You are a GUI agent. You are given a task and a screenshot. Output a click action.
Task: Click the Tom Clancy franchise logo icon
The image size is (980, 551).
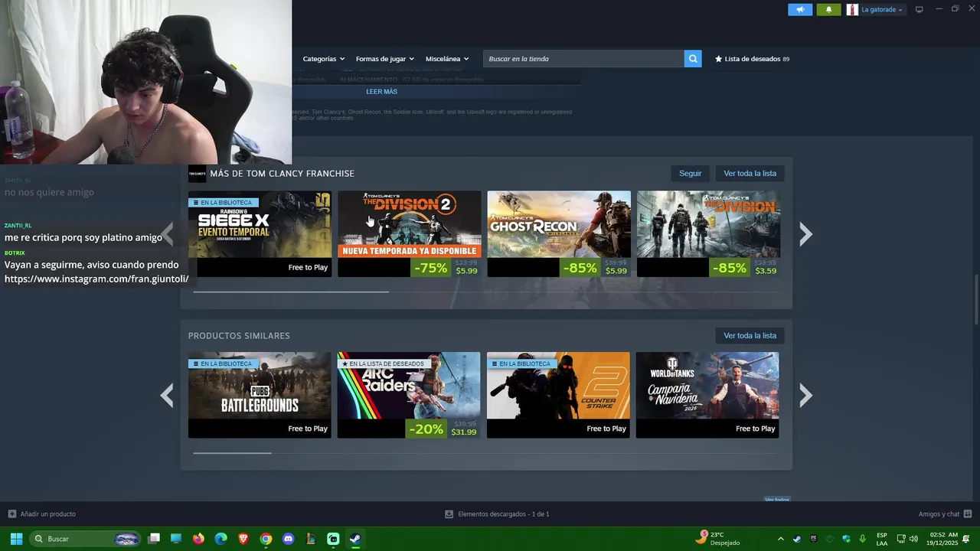(197, 174)
